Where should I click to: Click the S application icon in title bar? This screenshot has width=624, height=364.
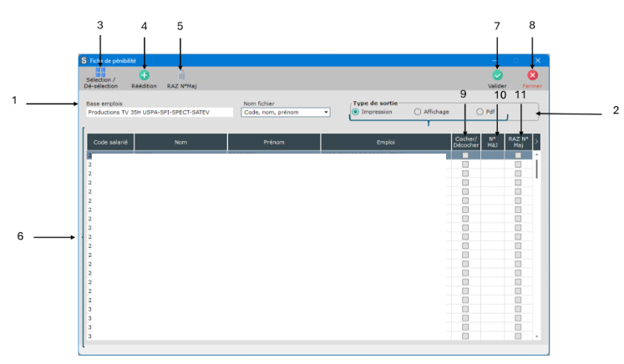(x=84, y=60)
